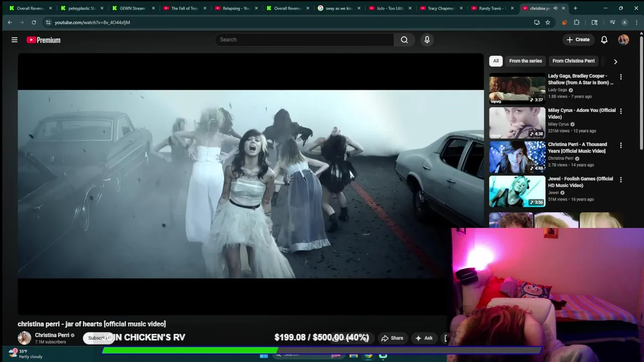Open the notifications bell
Viewport: 644px width, 362px height.
[x=604, y=40]
